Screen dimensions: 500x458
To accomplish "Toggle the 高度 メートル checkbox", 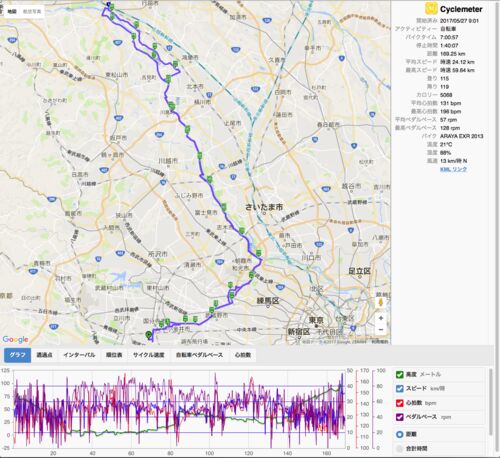I will point(399,374).
